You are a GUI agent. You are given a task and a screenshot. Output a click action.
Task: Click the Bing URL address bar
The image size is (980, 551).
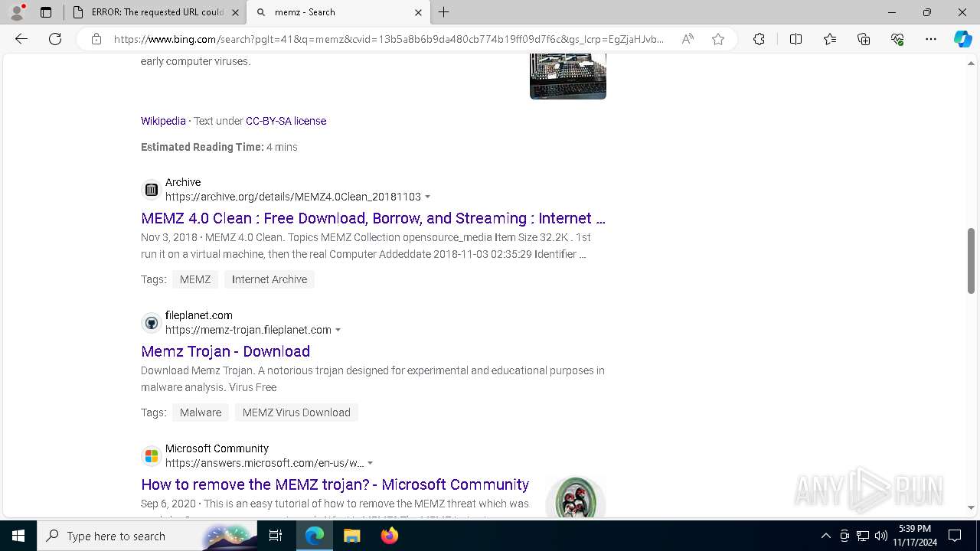389,39
